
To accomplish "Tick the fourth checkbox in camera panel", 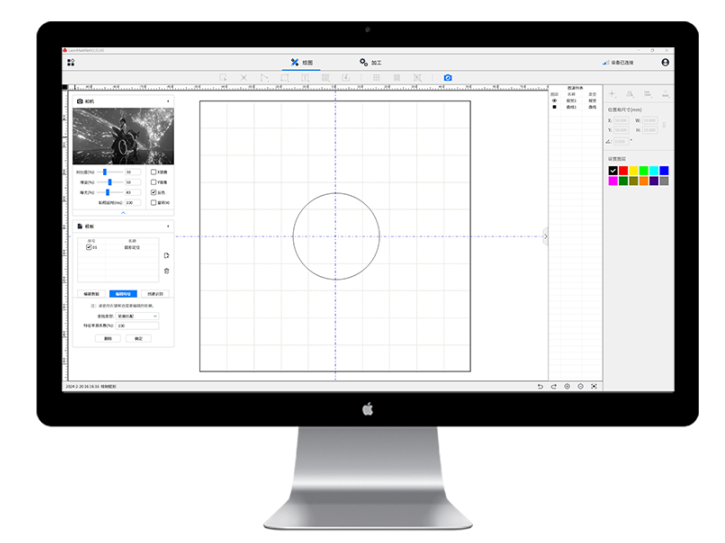I will click(x=154, y=203).
